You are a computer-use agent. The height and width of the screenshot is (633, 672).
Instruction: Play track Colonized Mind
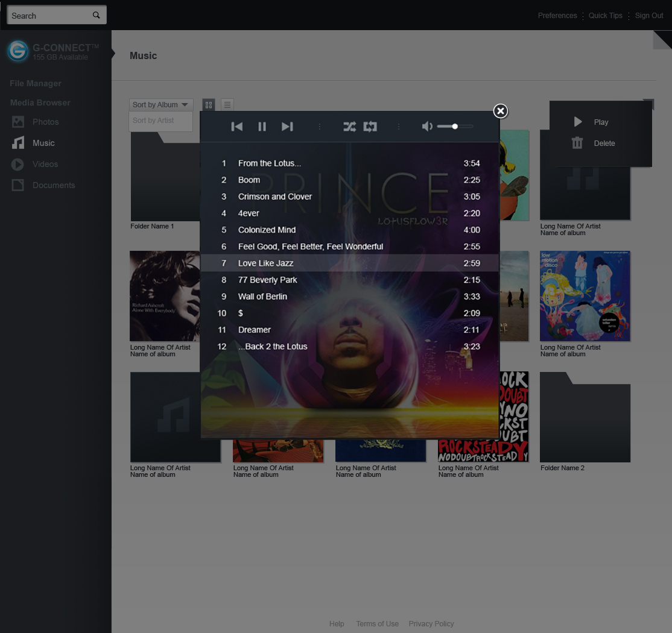[349, 230]
